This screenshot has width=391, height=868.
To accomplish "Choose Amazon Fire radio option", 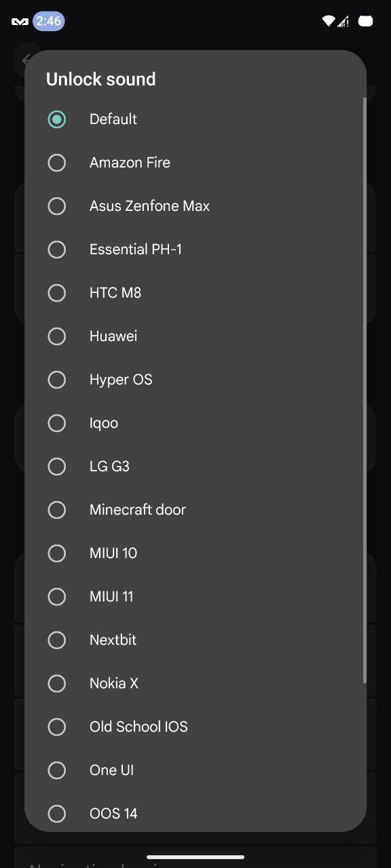I will tap(195, 163).
